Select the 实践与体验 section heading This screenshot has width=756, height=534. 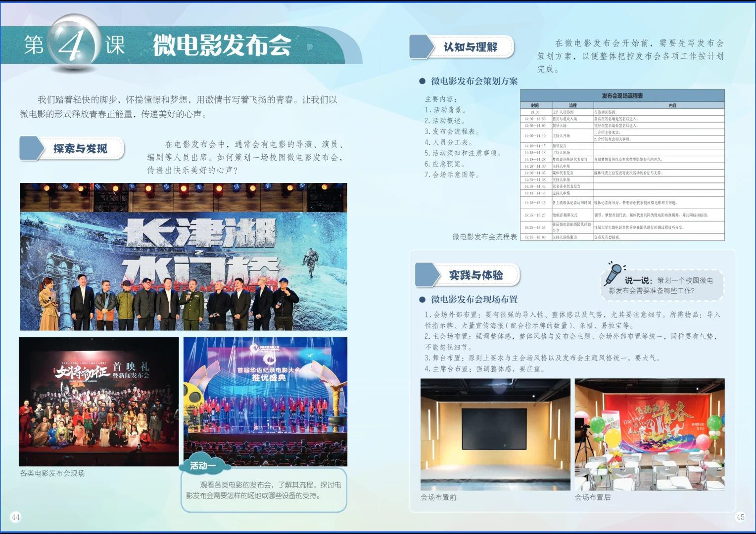[x=476, y=275]
